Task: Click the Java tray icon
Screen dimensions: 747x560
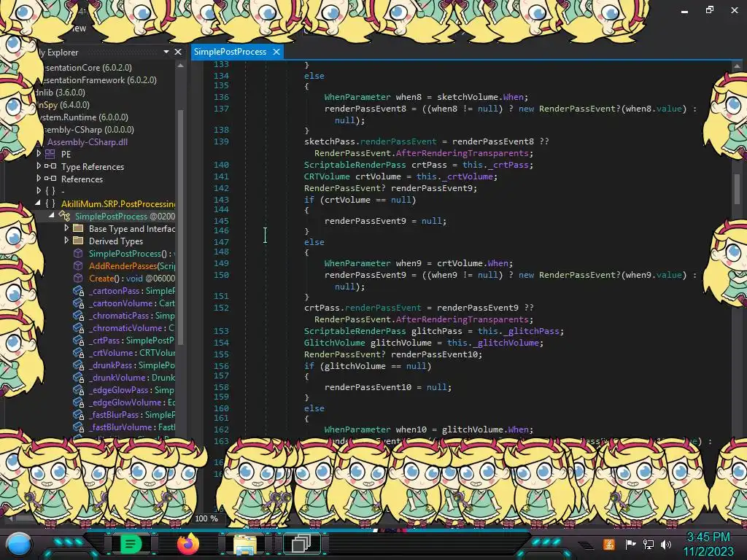Action: (x=608, y=544)
